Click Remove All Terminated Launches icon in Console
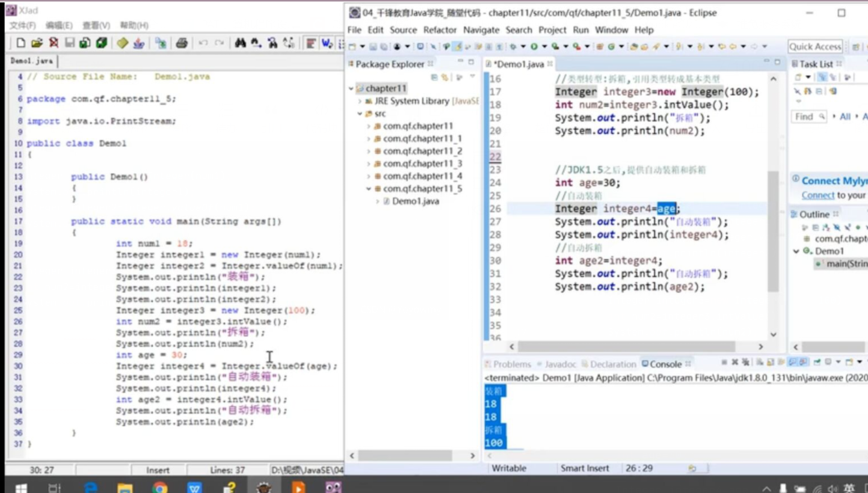 pos(745,363)
